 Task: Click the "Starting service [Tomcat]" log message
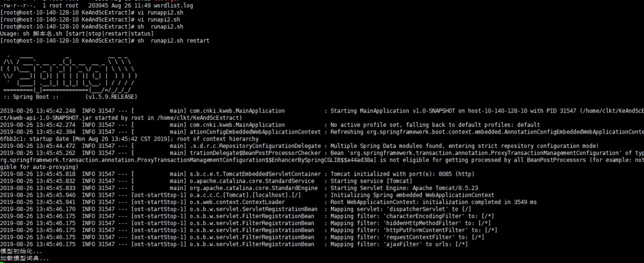point(372,181)
